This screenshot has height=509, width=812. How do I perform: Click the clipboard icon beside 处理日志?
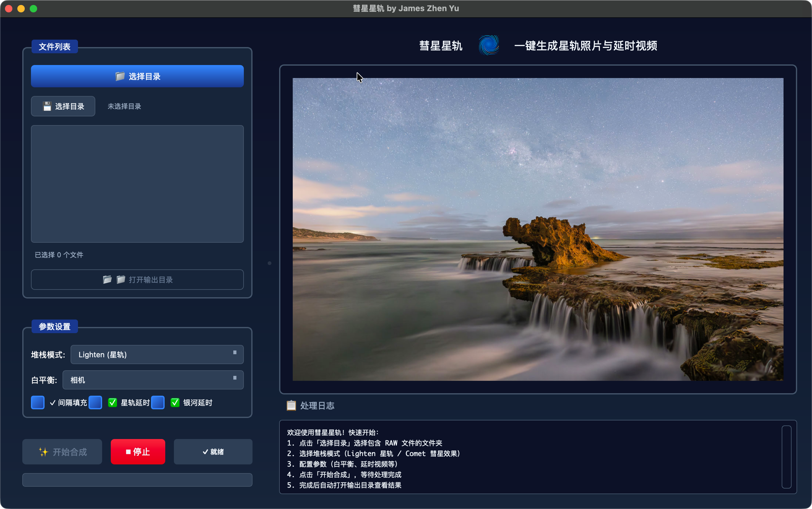291,405
